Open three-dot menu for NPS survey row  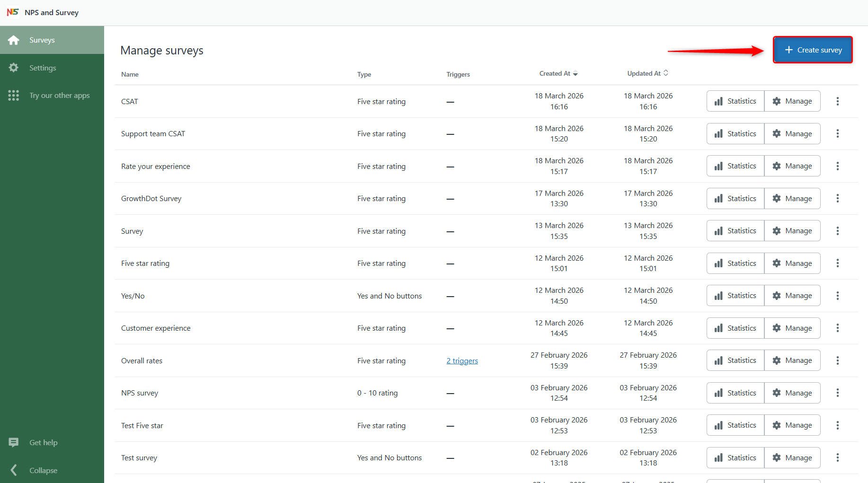tap(837, 393)
